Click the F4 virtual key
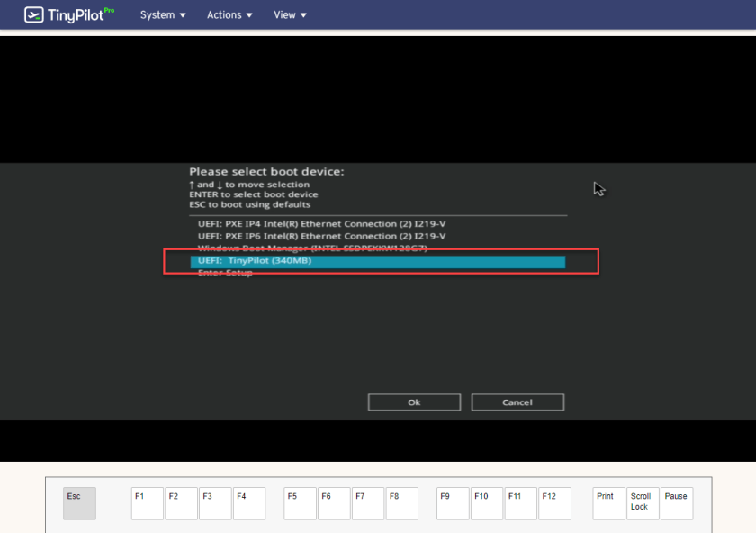Screen dimensions: 756x533 [249, 503]
